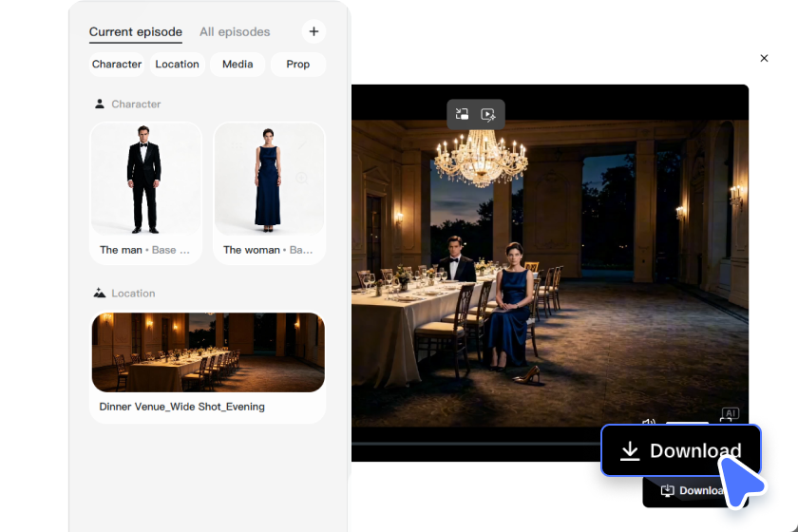
Task: Close the video preview with X
Action: coord(764,58)
